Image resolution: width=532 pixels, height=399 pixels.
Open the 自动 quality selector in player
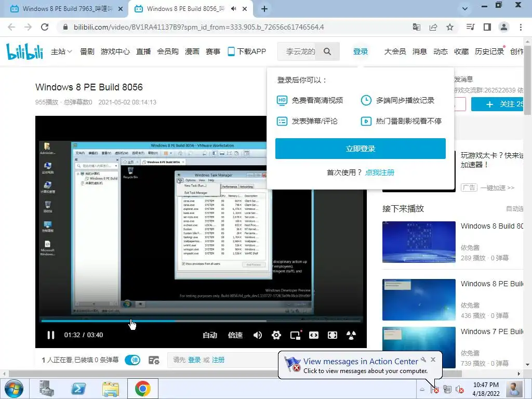tap(210, 335)
